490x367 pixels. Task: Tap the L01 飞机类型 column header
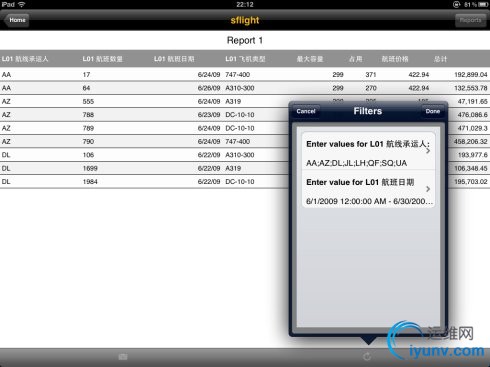[245, 59]
